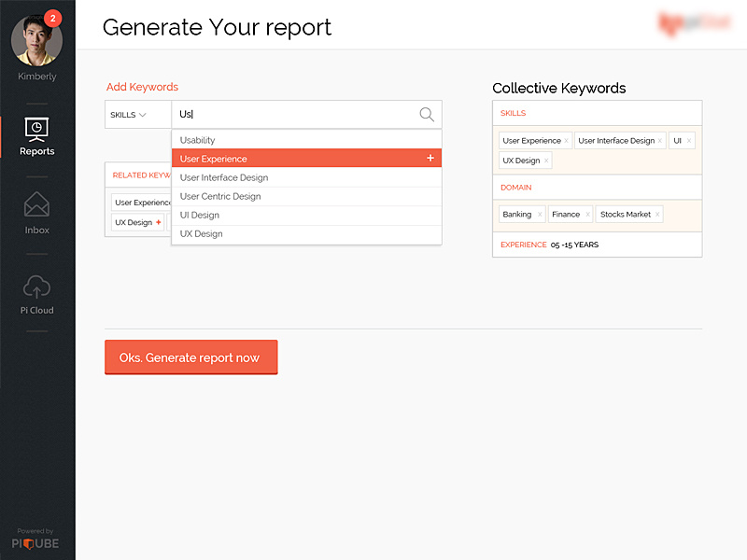Click the Pi Qube logo link
The height and width of the screenshot is (560, 747).
37,541
